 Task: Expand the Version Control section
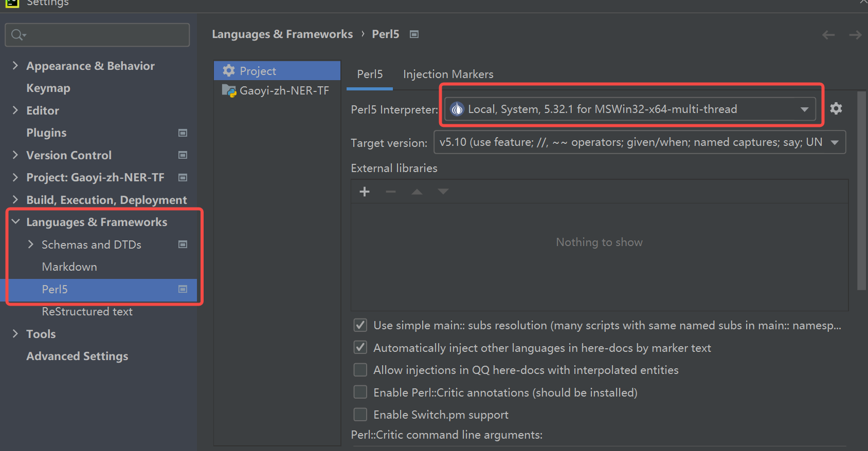coord(15,155)
